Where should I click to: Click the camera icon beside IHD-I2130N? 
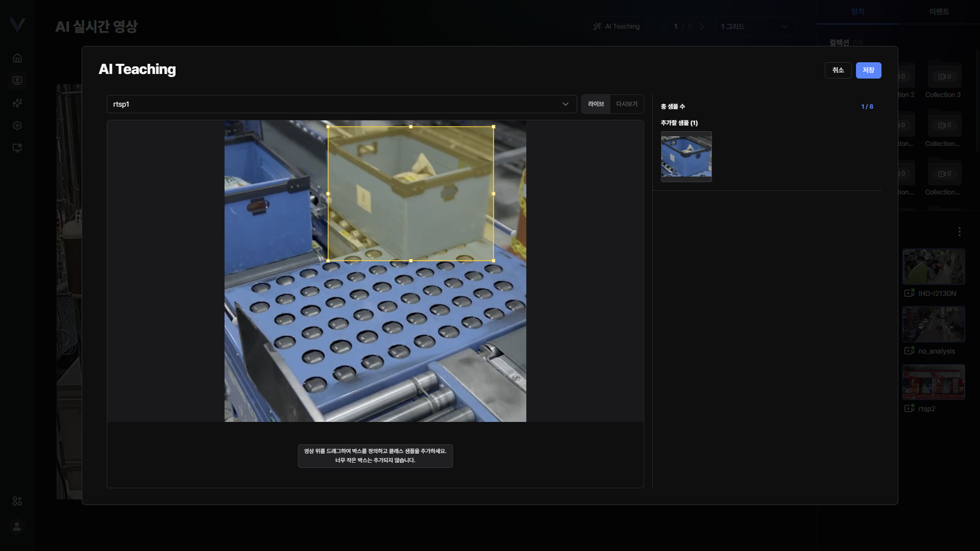tap(909, 293)
